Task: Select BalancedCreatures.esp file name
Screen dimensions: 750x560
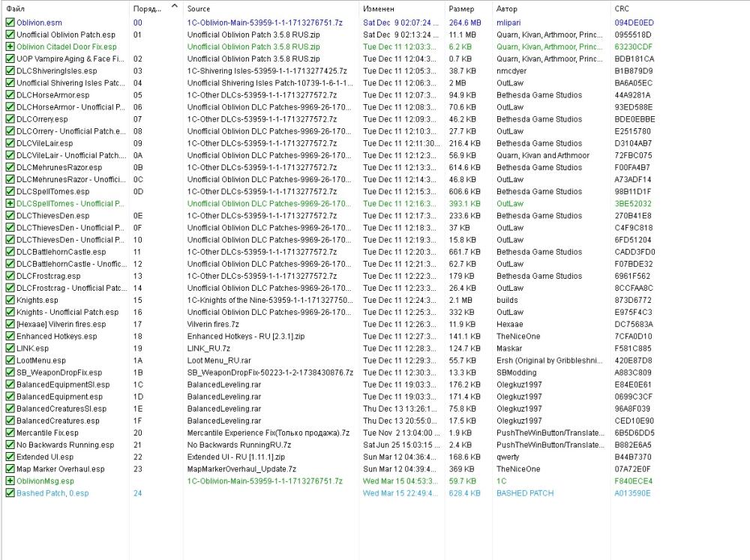Action: [58, 421]
